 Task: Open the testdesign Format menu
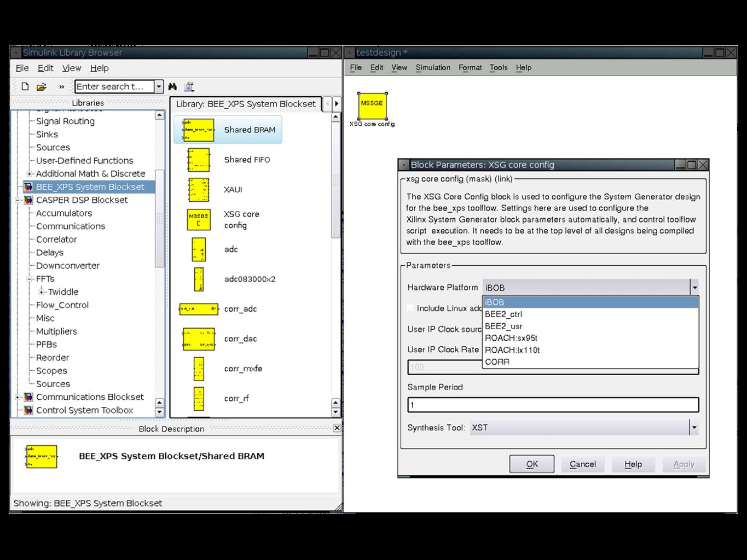pos(470,67)
